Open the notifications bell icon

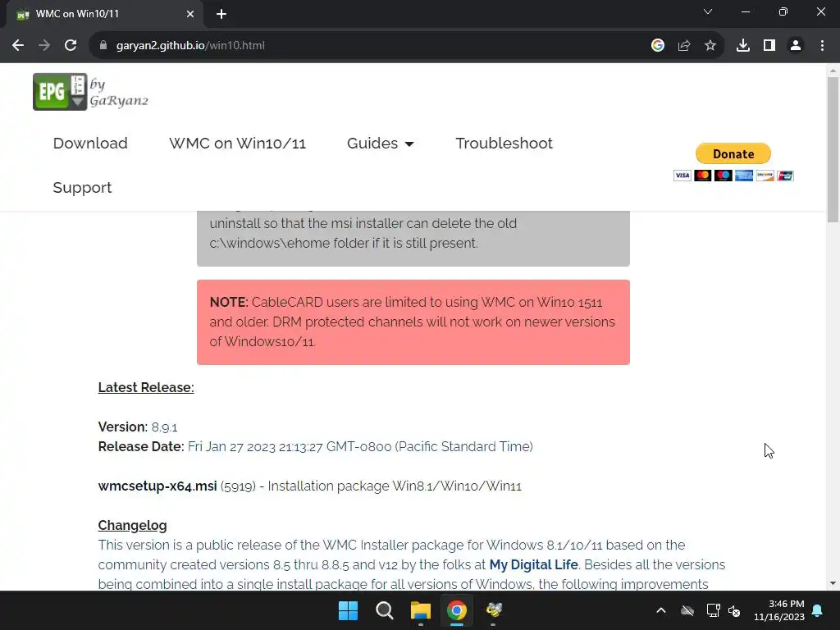point(818,610)
